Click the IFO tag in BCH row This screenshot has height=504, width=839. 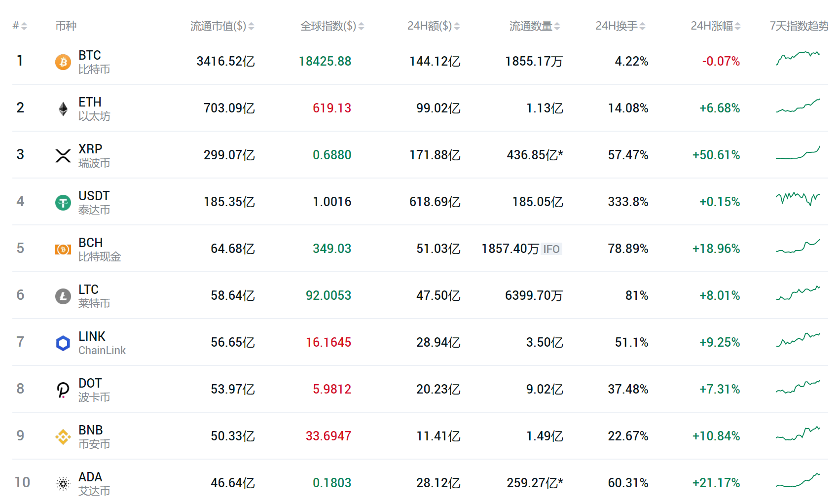point(551,249)
